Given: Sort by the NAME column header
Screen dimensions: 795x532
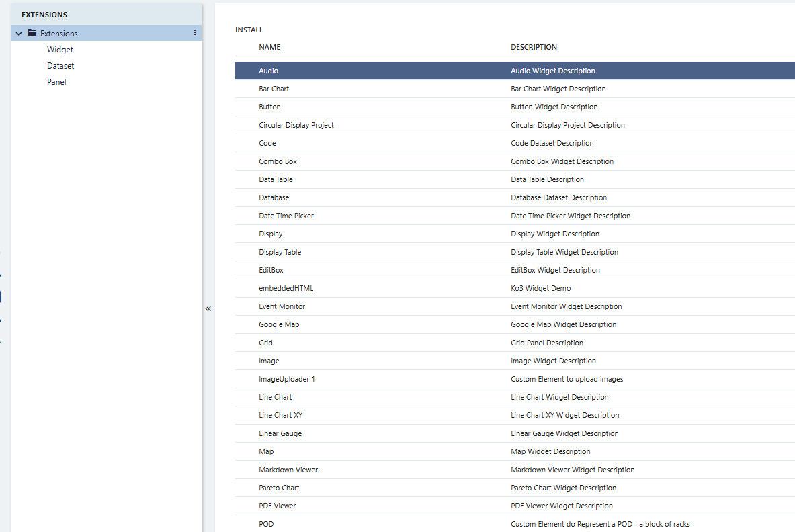Looking at the screenshot, I should [269, 47].
